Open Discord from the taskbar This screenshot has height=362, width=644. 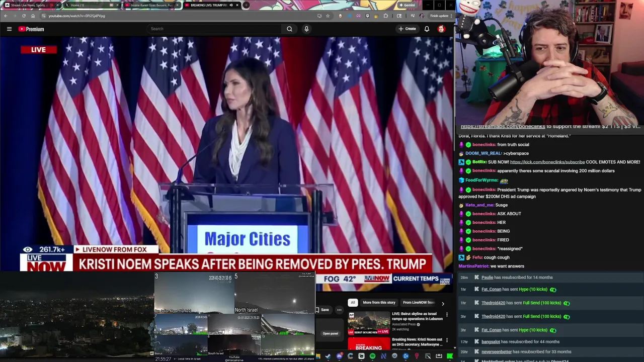pos(340,356)
